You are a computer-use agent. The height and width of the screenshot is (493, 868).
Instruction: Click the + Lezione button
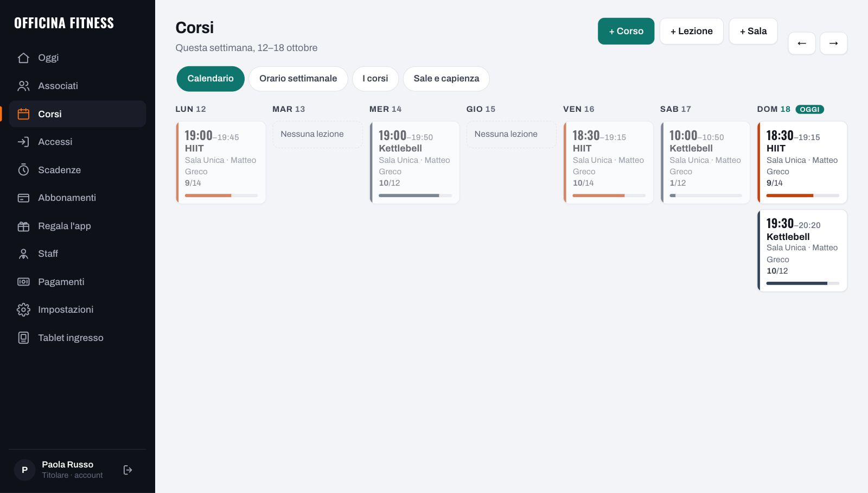(692, 31)
